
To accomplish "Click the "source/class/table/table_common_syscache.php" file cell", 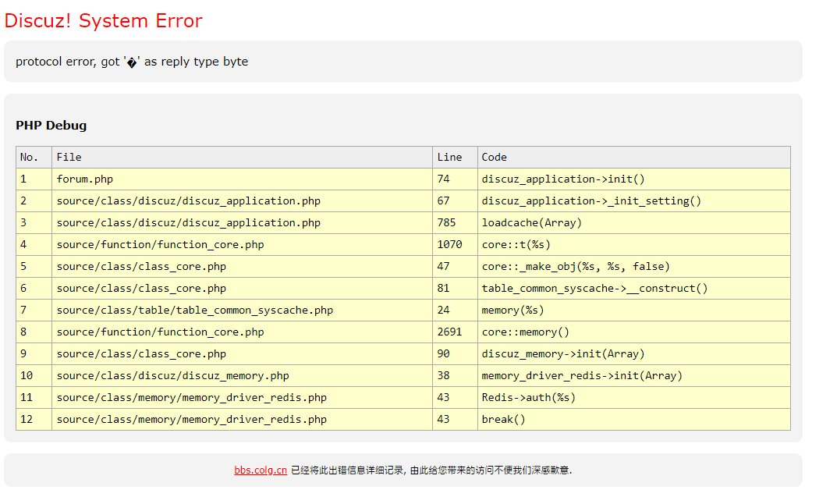I will click(x=242, y=311).
